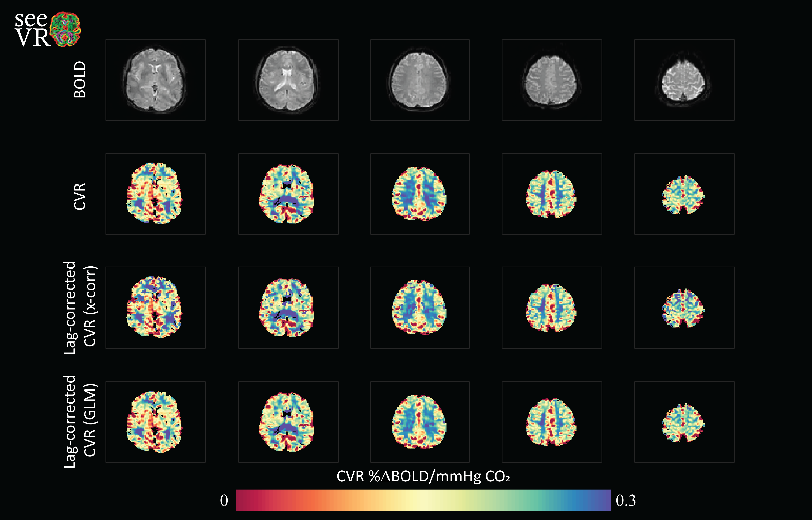
Task: Click the seeVR brain logo icon
Action: (66, 29)
